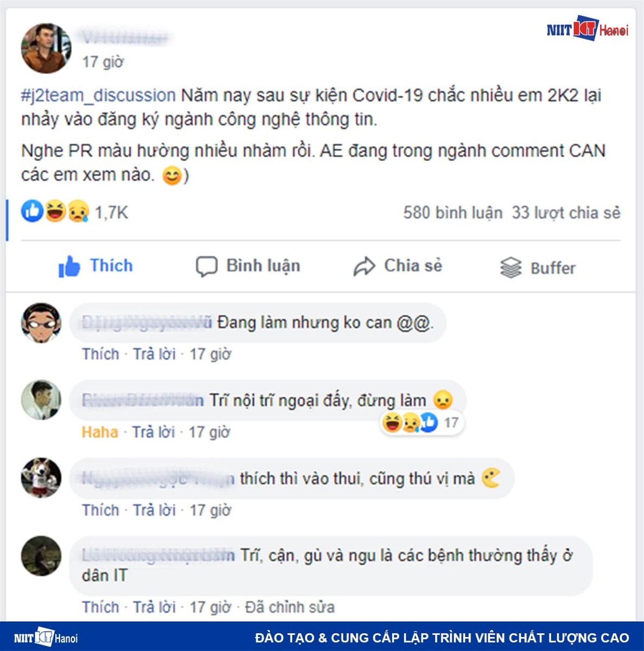The image size is (644, 651).
Task: Show edit history via 'Đã chỉnh sửa'
Action: pos(290,607)
